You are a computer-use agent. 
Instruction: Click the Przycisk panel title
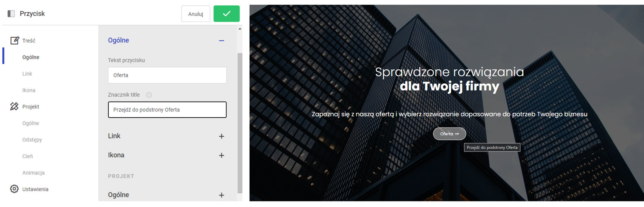32,14
